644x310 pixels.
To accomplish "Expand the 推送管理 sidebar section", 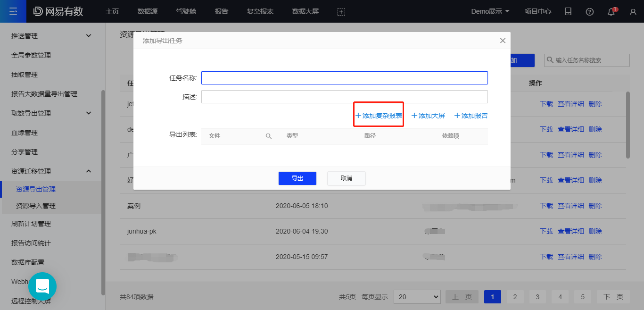I will [x=89, y=36].
